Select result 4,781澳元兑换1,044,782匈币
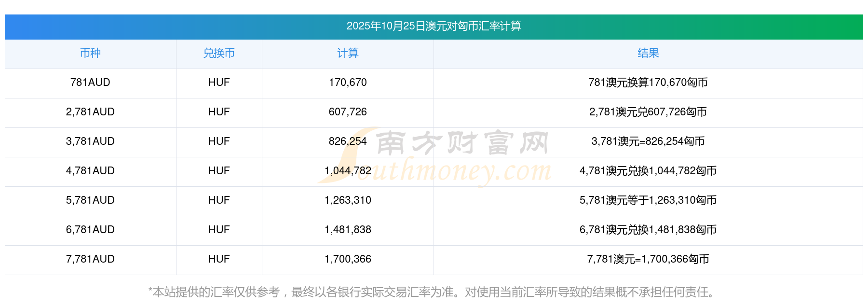Screen dimensions: 868x307 [x=648, y=171]
